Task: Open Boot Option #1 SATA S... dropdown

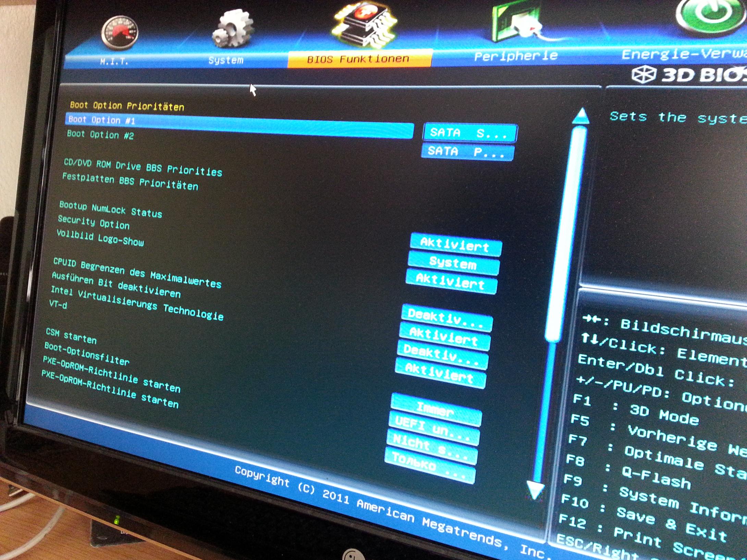Action: pos(469,133)
